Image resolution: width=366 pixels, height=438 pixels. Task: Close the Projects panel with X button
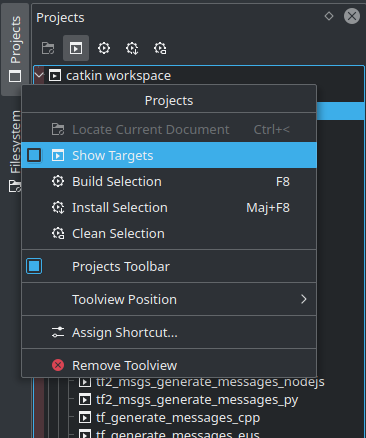tap(352, 16)
